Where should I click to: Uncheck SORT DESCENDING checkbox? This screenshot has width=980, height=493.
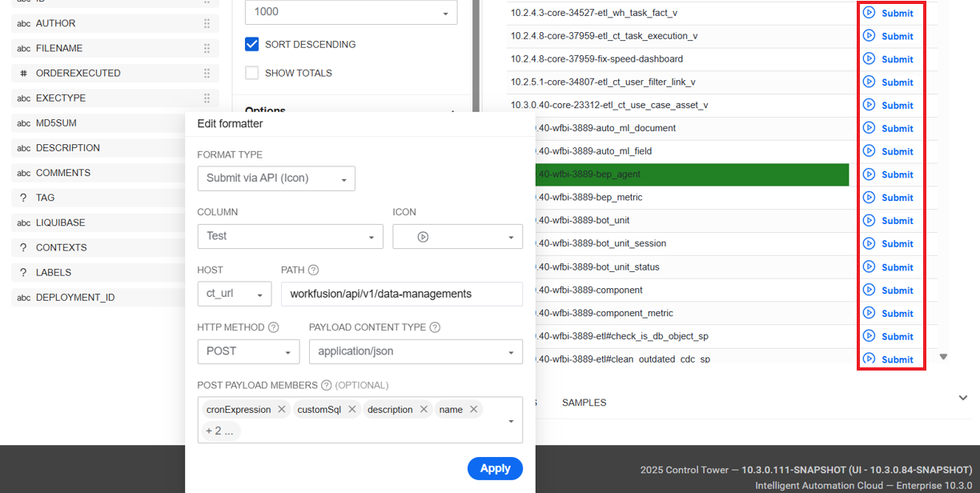click(251, 44)
